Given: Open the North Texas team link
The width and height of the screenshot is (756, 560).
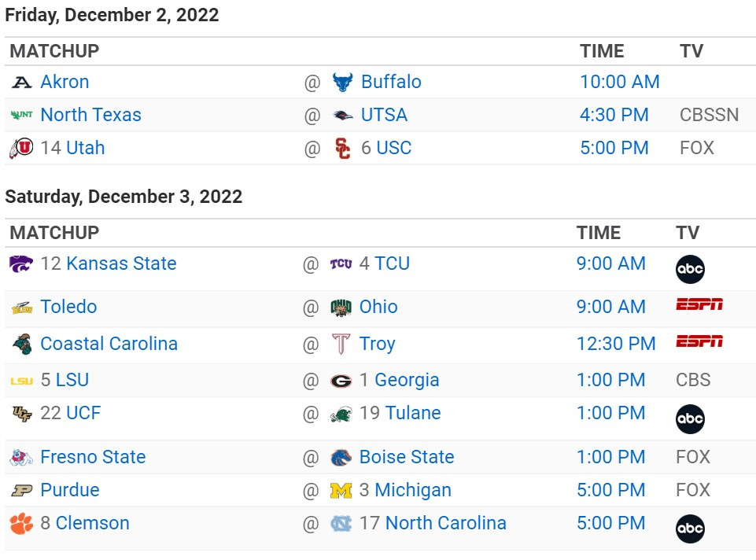Looking at the screenshot, I should click(90, 115).
